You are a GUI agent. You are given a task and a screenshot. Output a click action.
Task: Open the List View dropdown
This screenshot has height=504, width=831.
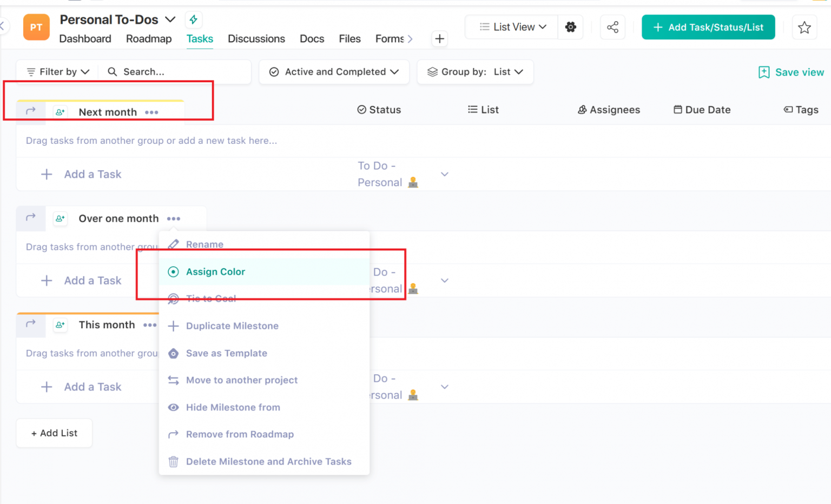pyautogui.click(x=513, y=27)
